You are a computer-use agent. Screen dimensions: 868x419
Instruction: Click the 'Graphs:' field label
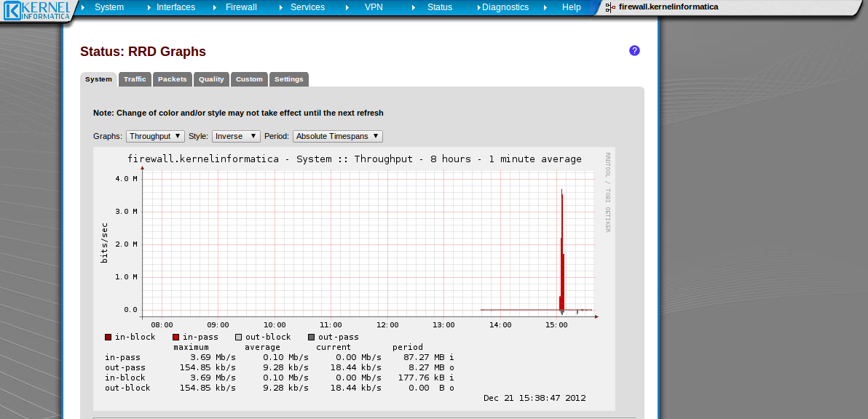click(108, 136)
